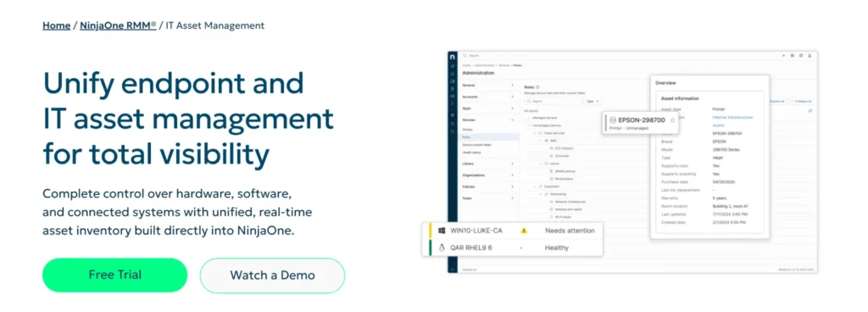Click the Purchase date value 04/25/2020
The height and width of the screenshot is (312, 868).
tap(724, 182)
